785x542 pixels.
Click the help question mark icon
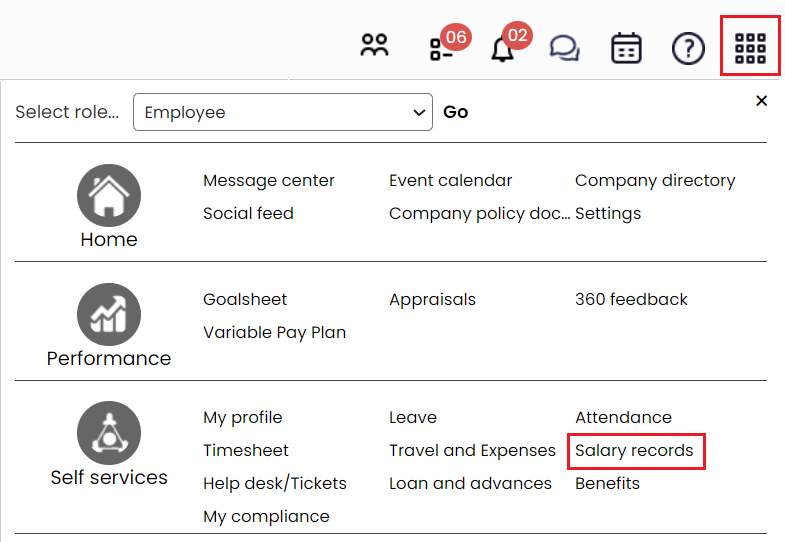coord(688,48)
